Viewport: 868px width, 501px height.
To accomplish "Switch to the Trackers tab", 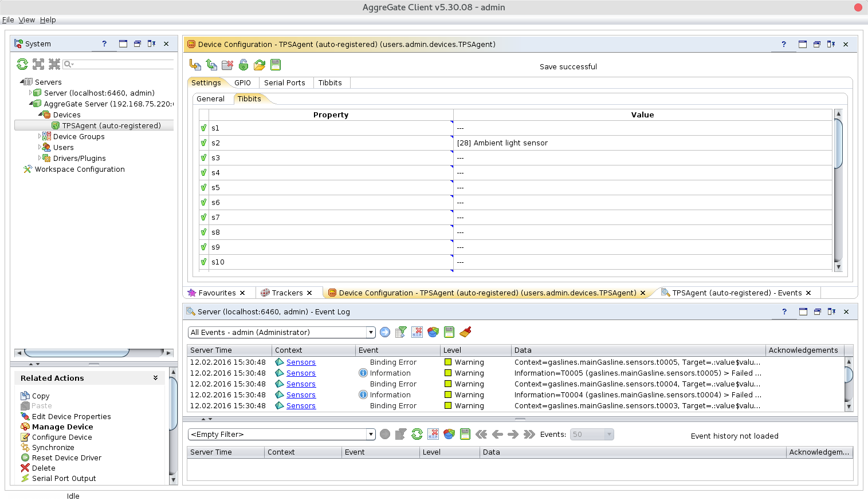I will (x=287, y=293).
